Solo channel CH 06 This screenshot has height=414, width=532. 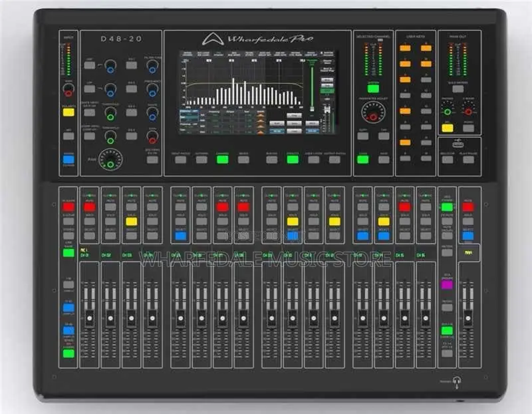[201, 222]
